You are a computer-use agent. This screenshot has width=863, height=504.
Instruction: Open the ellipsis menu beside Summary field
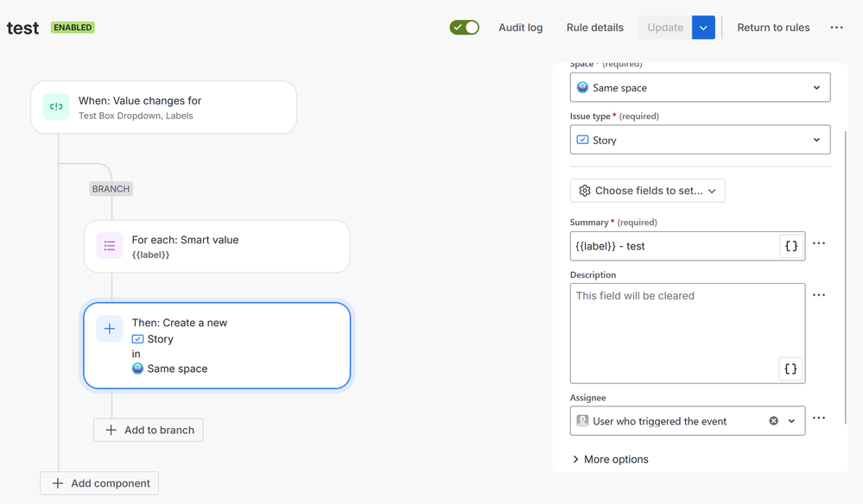818,244
